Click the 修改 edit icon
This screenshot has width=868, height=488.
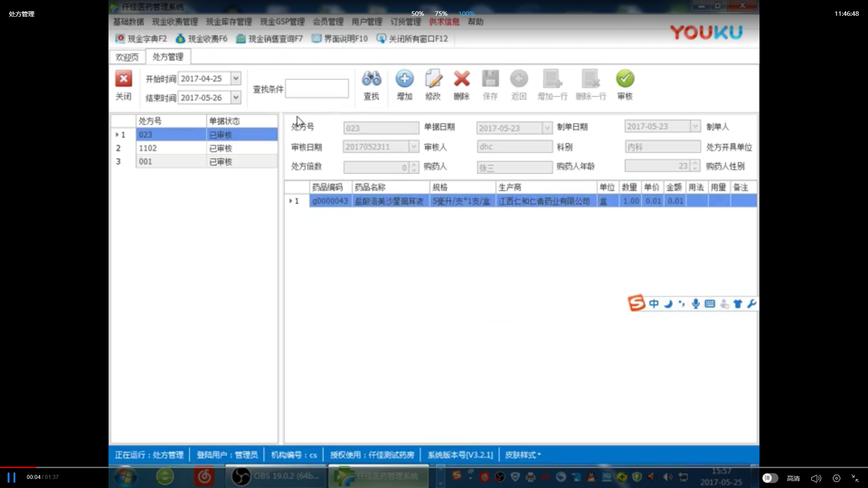[x=433, y=79]
